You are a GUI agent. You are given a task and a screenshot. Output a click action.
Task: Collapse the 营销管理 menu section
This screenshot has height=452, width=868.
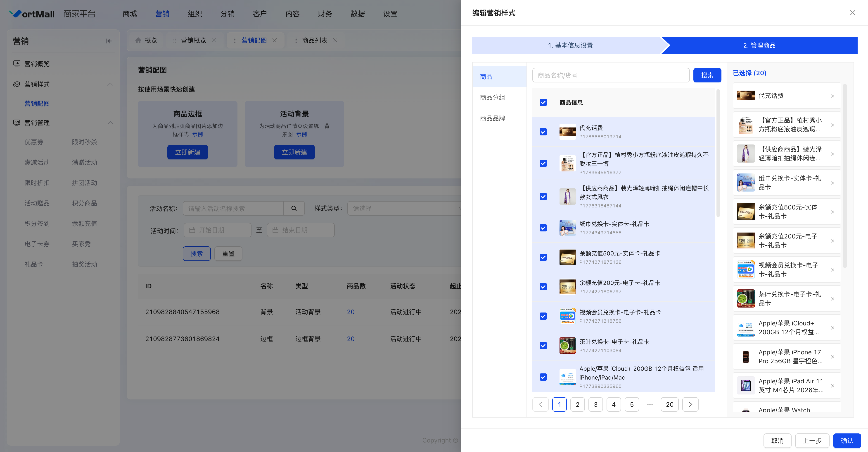pyautogui.click(x=110, y=123)
